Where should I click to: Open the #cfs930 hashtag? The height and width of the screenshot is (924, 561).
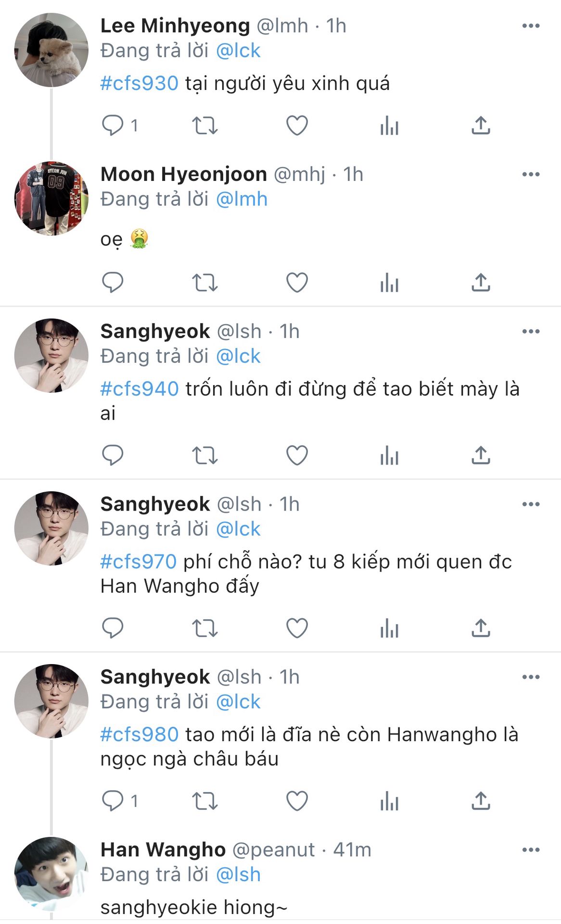[139, 83]
